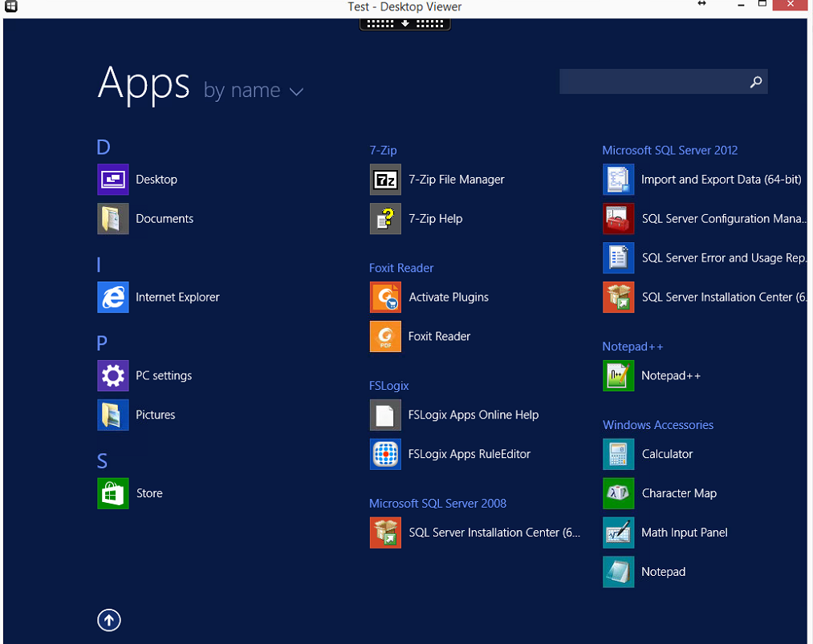
Task: Open the 'by name' sort dropdown
Action: pyautogui.click(x=253, y=91)
